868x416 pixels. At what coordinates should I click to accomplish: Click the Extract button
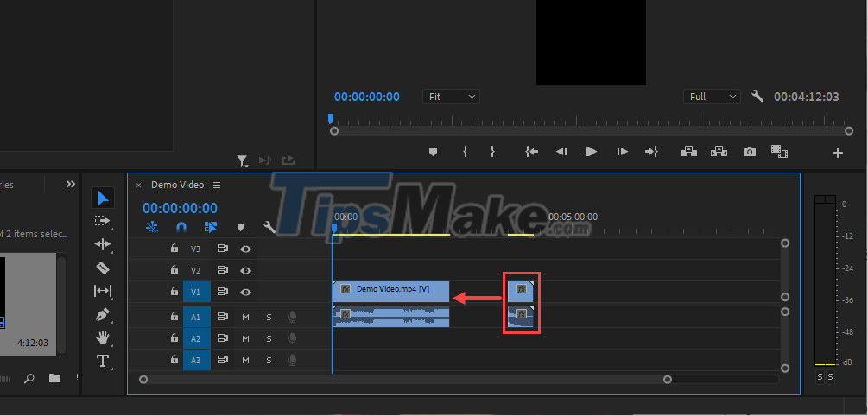[719, 151]
